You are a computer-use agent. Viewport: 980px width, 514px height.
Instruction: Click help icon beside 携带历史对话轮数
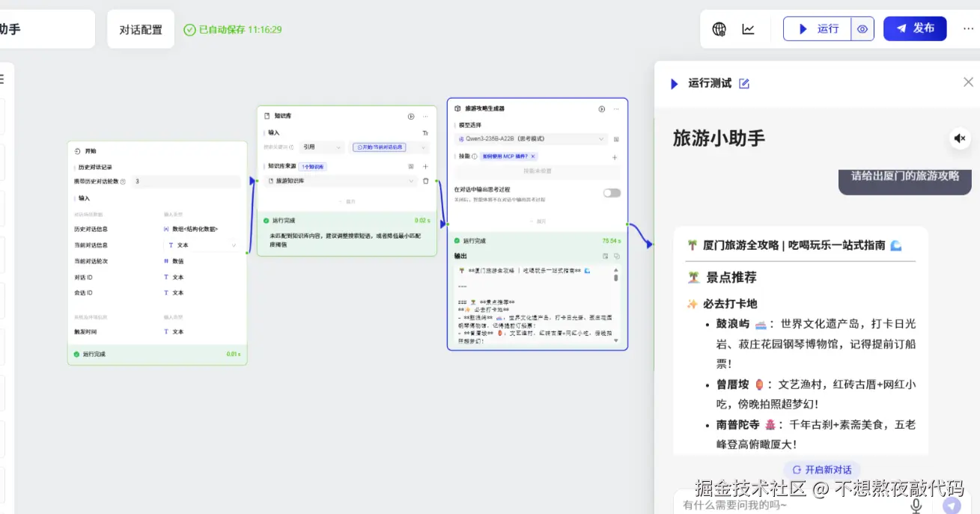(x=123, y=181)
